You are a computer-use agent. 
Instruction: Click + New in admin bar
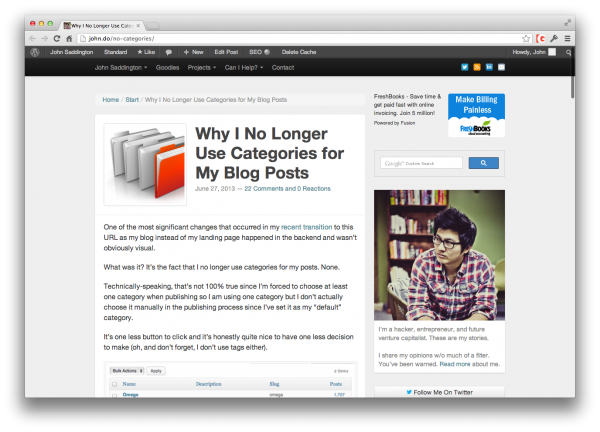point(194,52)
